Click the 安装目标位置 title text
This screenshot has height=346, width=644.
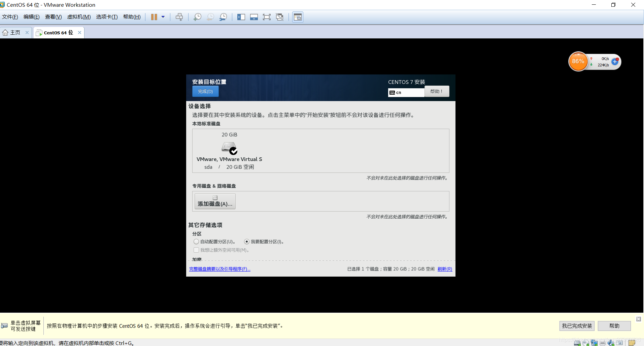click(x=209, y=82)
